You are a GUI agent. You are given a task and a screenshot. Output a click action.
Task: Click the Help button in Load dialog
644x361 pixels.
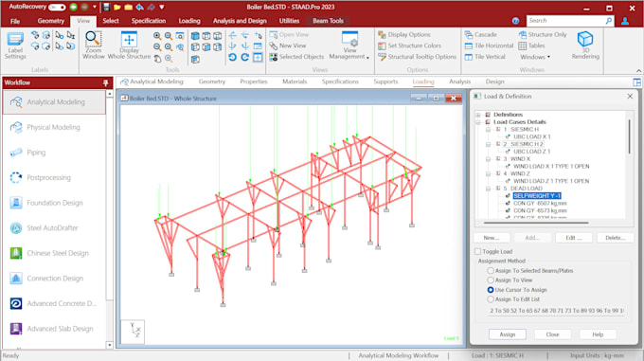tap(598, 334)
